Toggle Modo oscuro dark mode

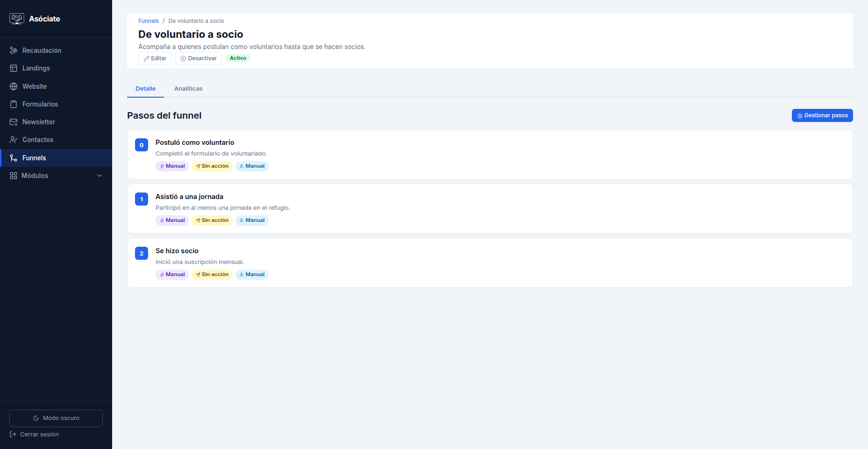point(56,418)
